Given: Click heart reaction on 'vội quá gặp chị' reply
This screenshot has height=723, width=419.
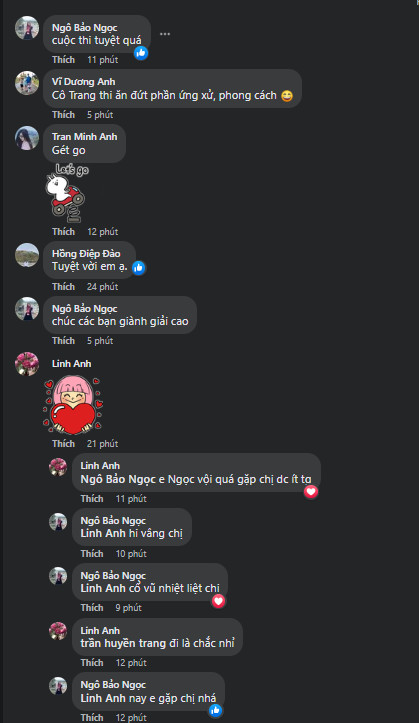Looking at the screenshot, I should (x=311, y=492).
